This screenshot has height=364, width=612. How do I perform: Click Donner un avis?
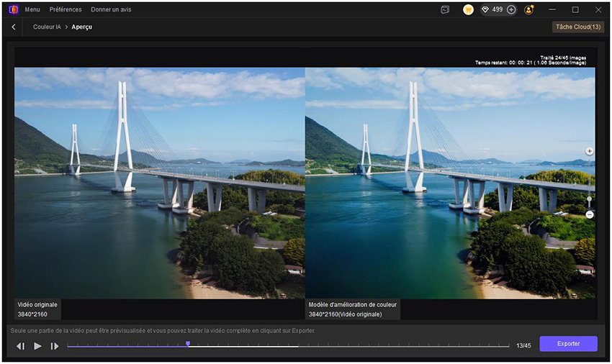tap(111, 10)
